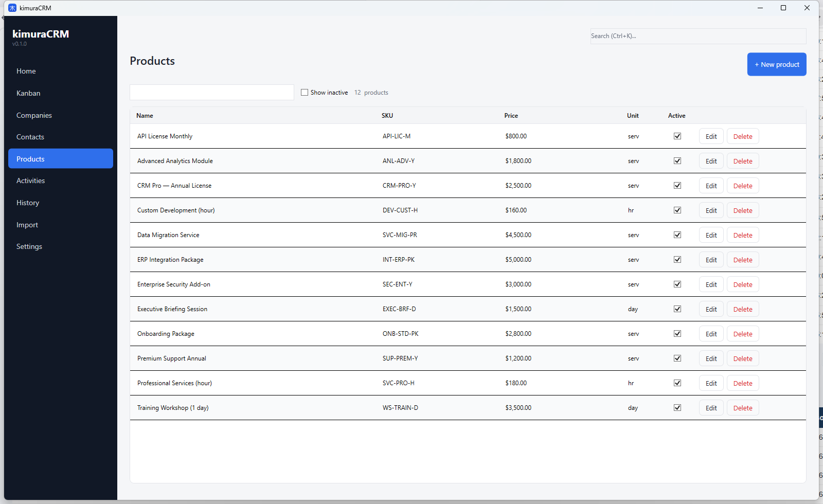Toggle the Show inactive checkbox

click(x=305, y=93)
